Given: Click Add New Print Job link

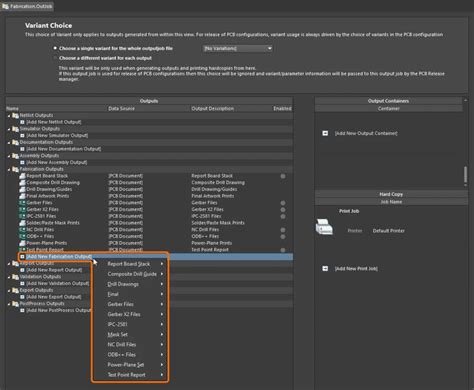Looking at the screenshot, I should pyautogui.click(x=356, y=268).
